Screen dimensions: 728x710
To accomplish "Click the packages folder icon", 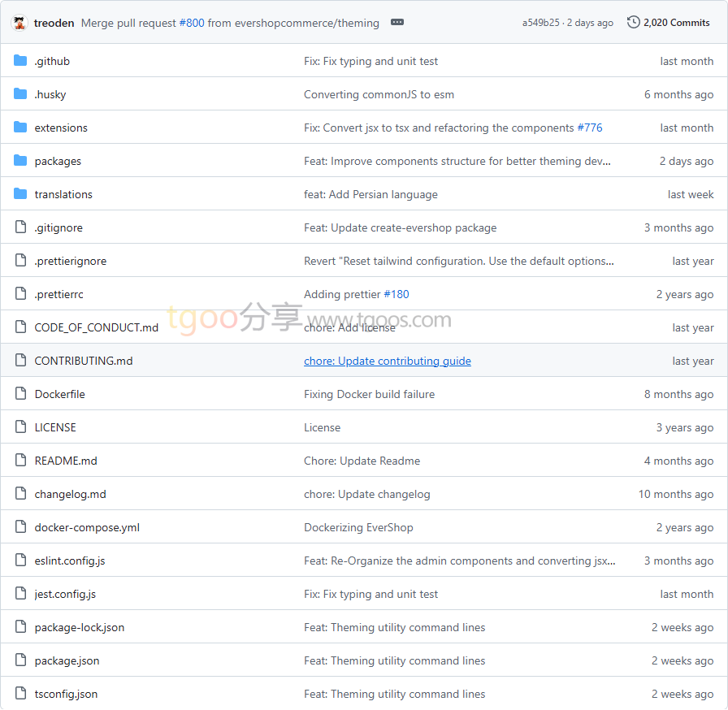I will (x=20, y=161).
